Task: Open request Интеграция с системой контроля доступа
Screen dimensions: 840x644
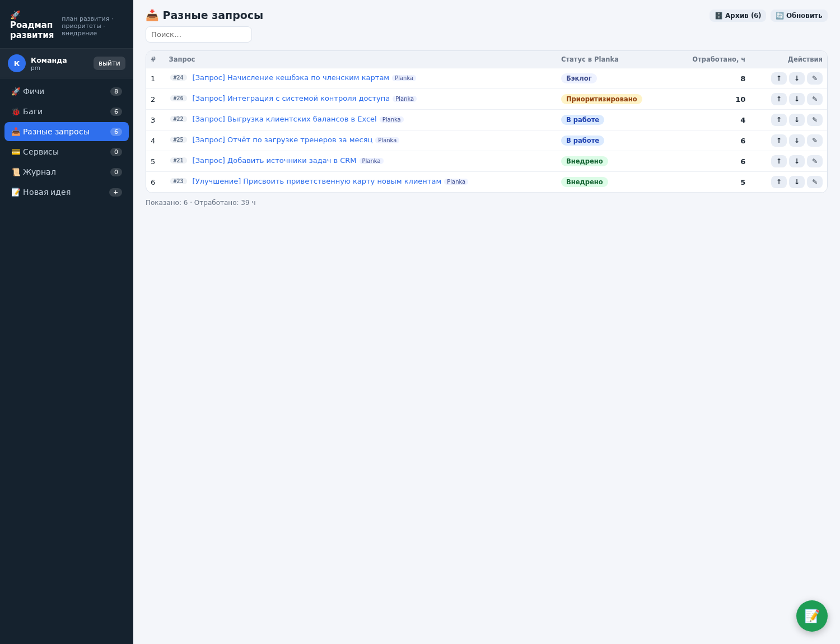Action: click(x=291, y=99)
